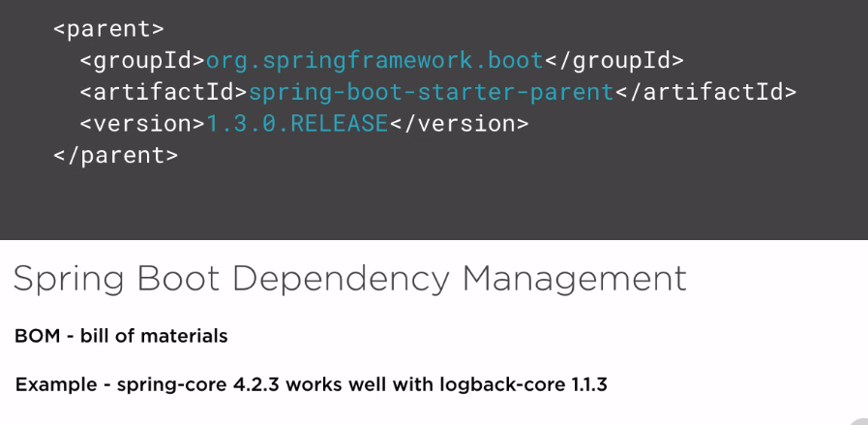
Task: Click the opening artifactId tag
Action: click(x=164, y=93)
